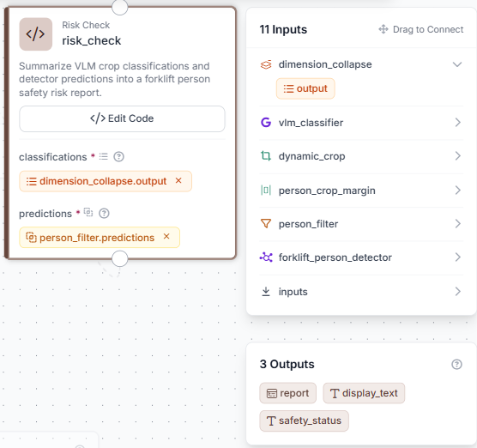Image resolution: width=477 pixels, height=448 pixels.
Task: Expand the vlm_classifier inputs
Action: [x=458, y=123]
